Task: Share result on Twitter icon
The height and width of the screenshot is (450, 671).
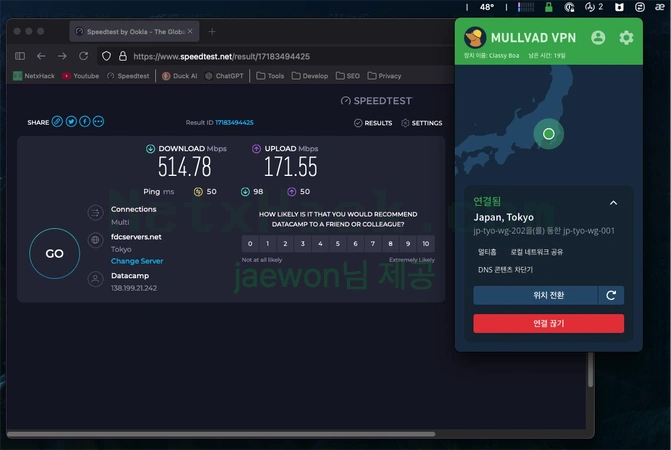Action: (x=71, y=122)
